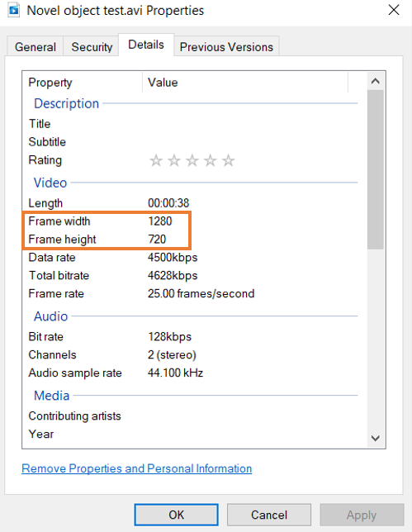Image resolution: width=412 pixels, height=532 pixels.
Task: Select the Total bitrate row
Action: click(x=192, y=276)
